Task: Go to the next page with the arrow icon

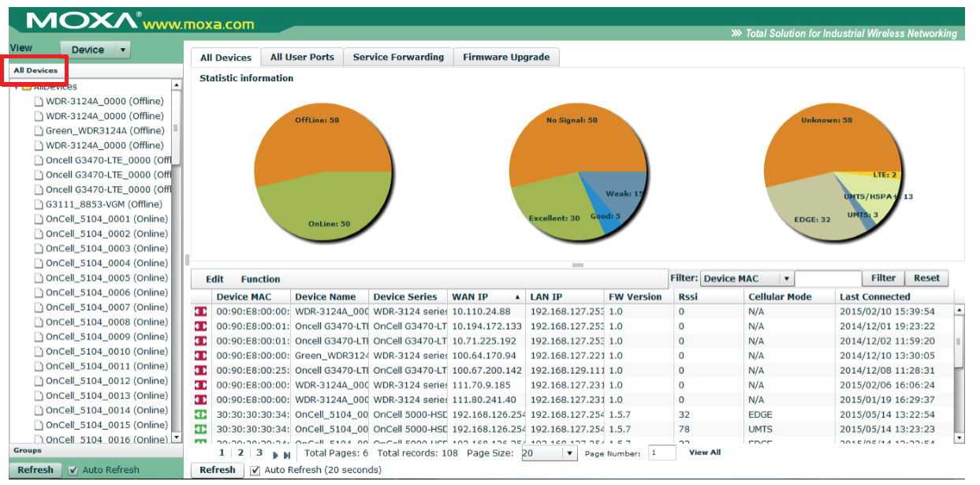Action: [x=276, y=455]
